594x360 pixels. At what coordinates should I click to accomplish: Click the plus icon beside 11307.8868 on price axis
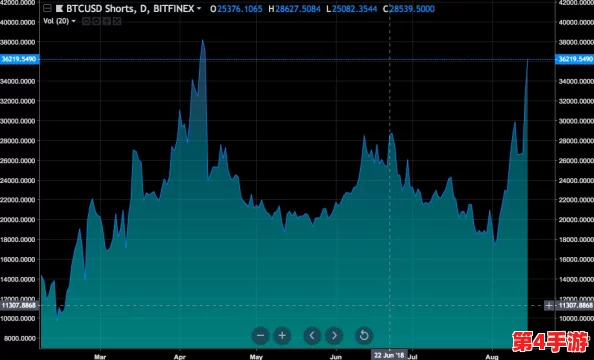(x=549, y=305)
